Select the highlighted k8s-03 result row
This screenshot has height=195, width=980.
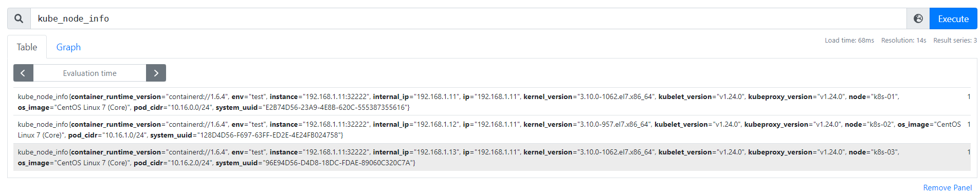coord(492,157)
